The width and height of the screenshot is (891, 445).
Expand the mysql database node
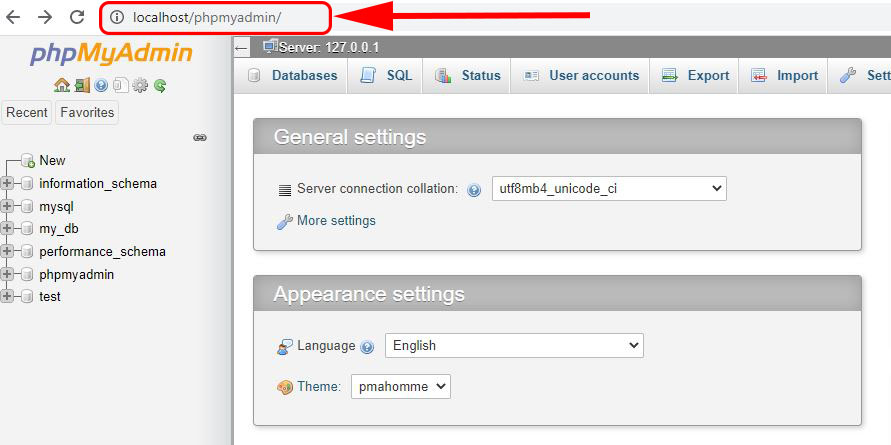[7, 206]
